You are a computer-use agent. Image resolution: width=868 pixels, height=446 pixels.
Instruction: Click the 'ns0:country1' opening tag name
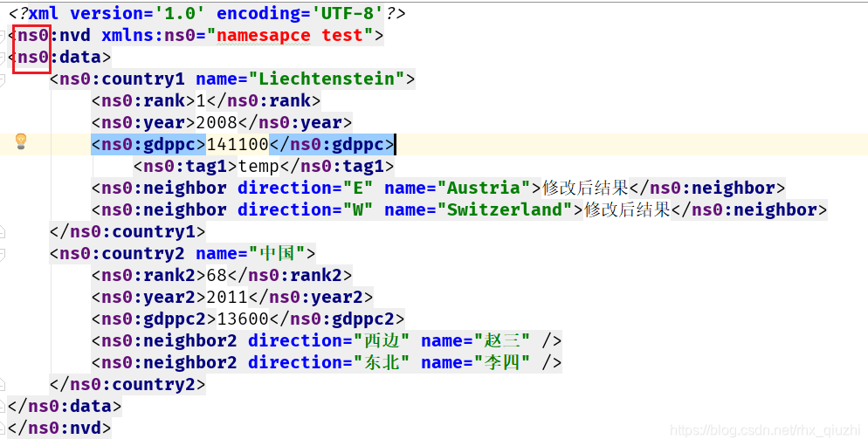coord(121,79)
